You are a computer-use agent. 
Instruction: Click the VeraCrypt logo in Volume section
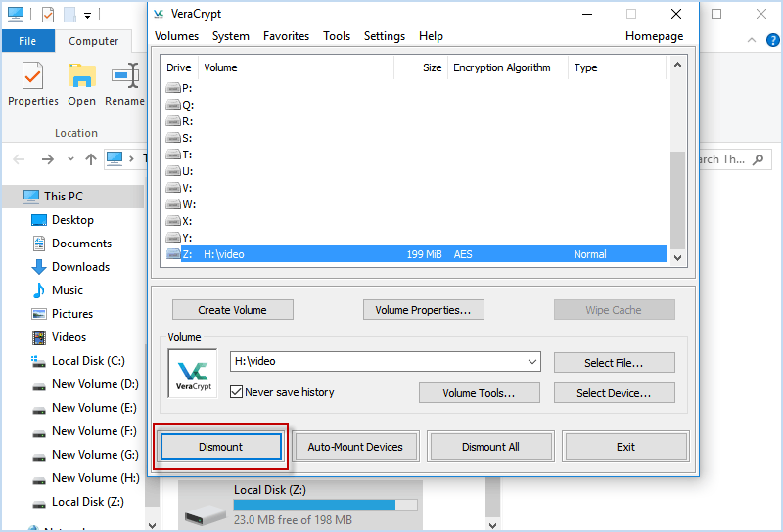click(x=193, y=374)
